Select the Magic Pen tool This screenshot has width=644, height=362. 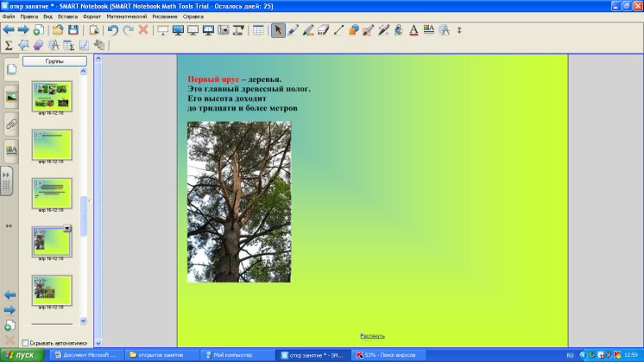click(383, 30)
